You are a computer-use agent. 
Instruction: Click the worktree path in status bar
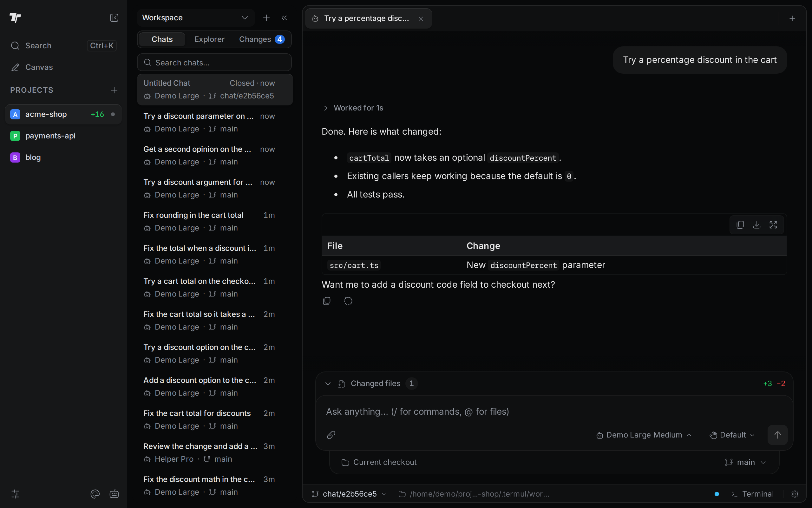pyautogui.click(x=474, y=494)
